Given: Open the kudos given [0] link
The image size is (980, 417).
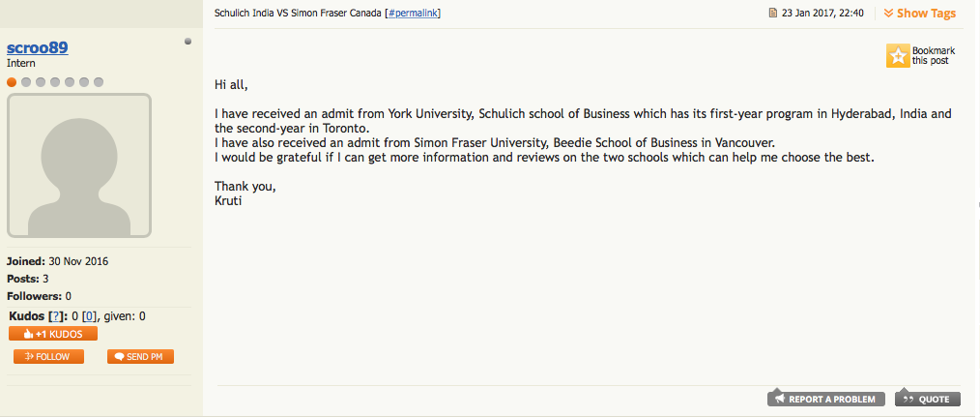Looking at the screenshot, I should (89, 316).
